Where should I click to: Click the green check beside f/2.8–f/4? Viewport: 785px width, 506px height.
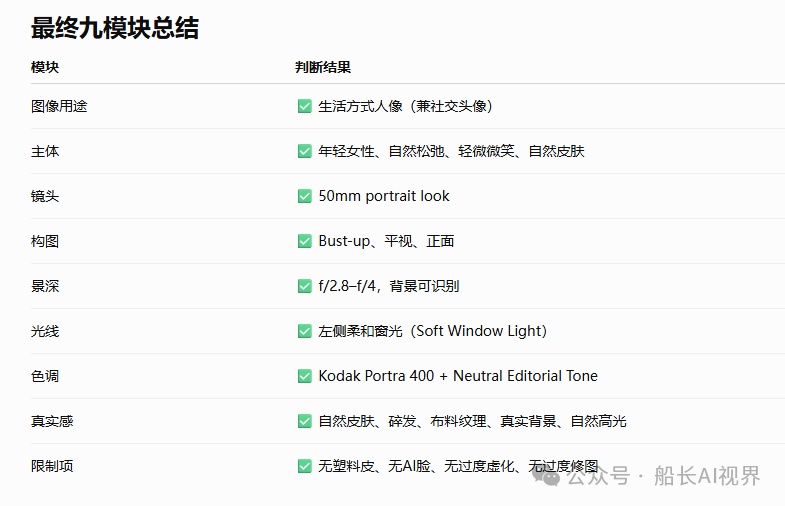(x=304, y=286)
